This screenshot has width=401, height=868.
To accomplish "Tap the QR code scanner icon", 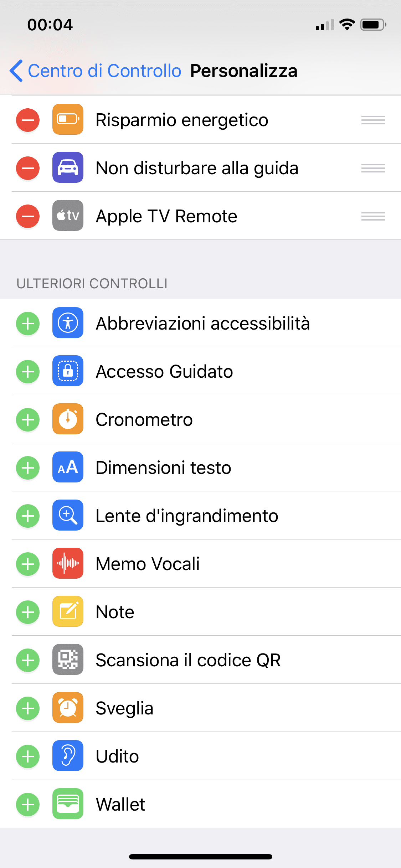I will (x=68, y=660).
